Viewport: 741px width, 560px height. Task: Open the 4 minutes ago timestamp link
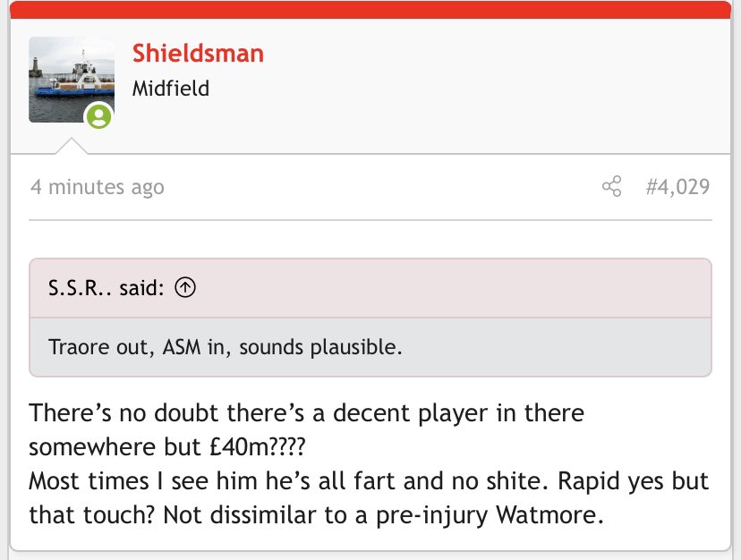98,187
